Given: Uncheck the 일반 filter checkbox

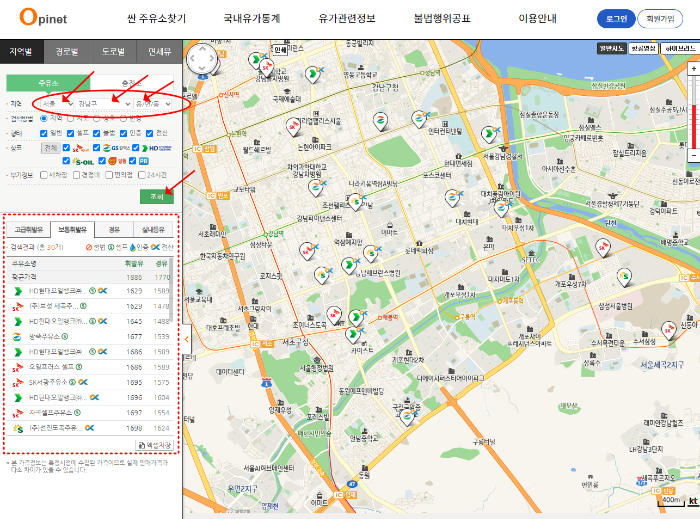Looking at the screenshot, I should coord(44,133).
